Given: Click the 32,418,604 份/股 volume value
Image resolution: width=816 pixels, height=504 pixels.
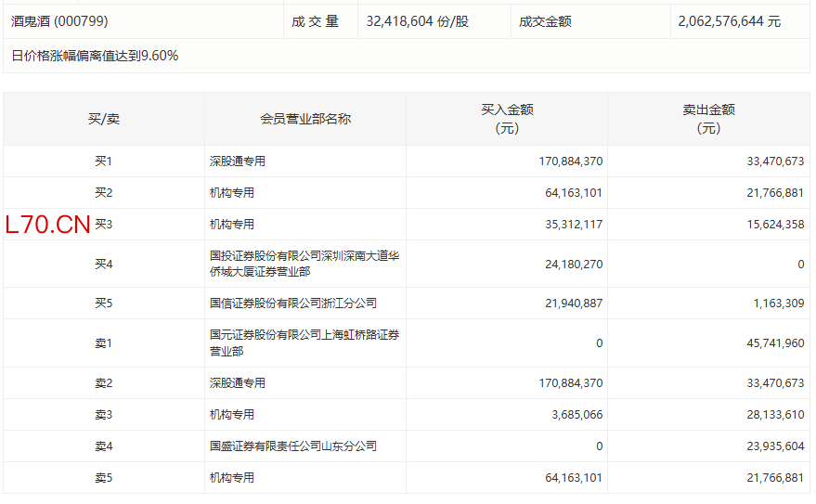Looking at the screenshot, I should pos(418,21).
